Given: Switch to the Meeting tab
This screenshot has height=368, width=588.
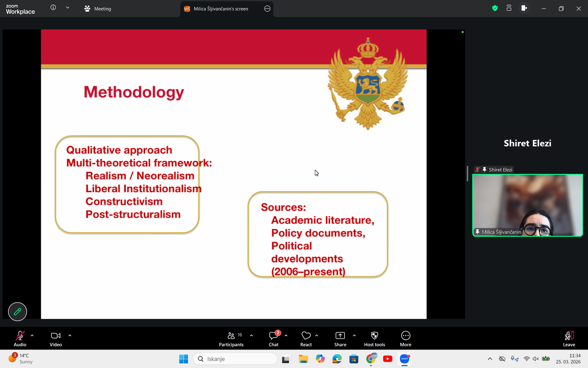Looking at the screenshot, I should pos(98,9).
